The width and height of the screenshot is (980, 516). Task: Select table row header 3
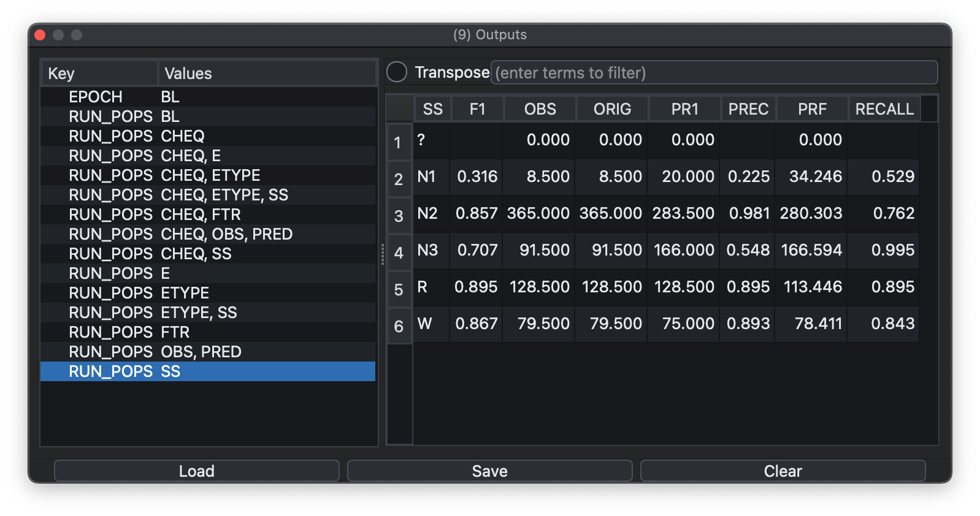click(x=399, y=215)
